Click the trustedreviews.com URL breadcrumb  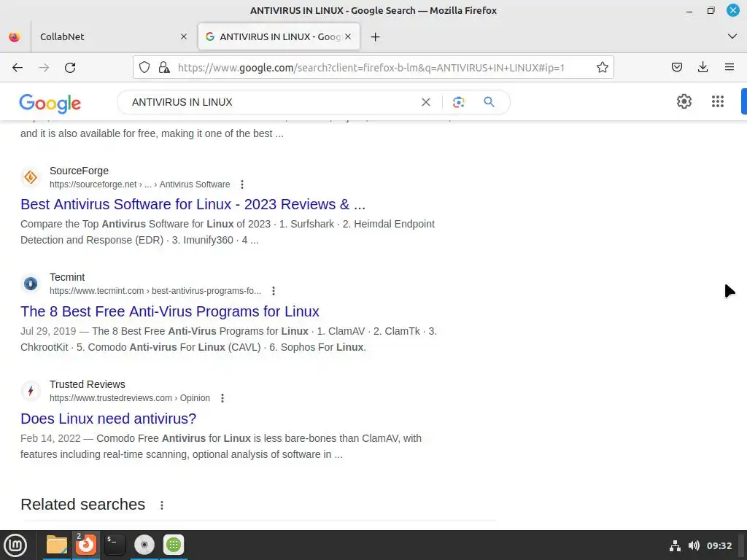[130, 397]
